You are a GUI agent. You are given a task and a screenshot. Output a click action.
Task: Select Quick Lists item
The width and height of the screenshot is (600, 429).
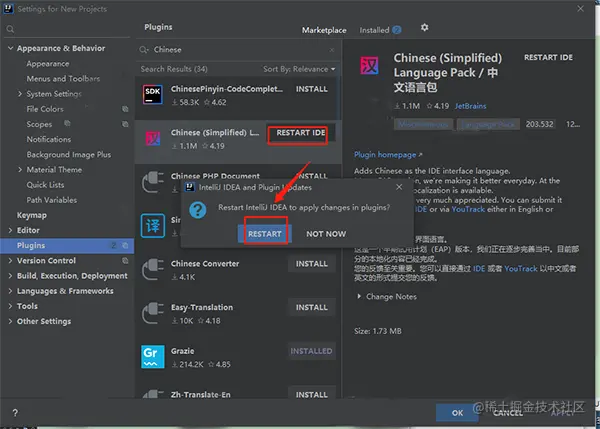[x=45, y=185]
